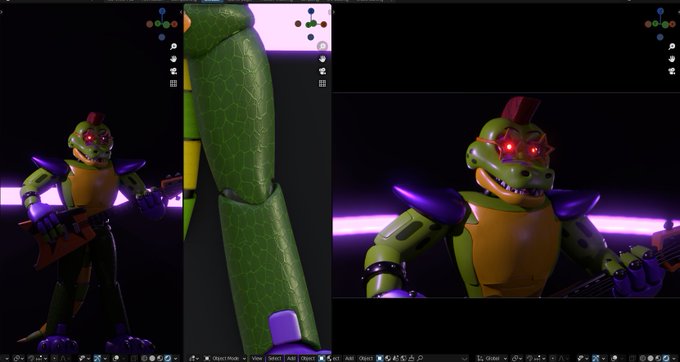Open Global transform orientation dropdown
The height and width of the screenshot is (362, 680).
tap(492, 358)
